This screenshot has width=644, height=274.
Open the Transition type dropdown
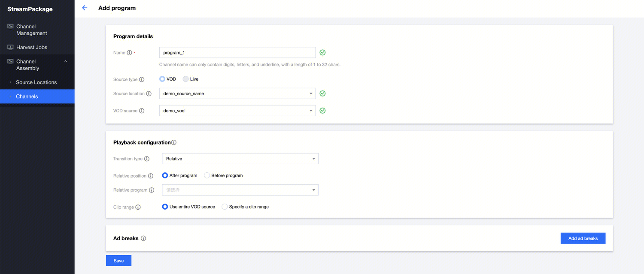pos(240,159)
